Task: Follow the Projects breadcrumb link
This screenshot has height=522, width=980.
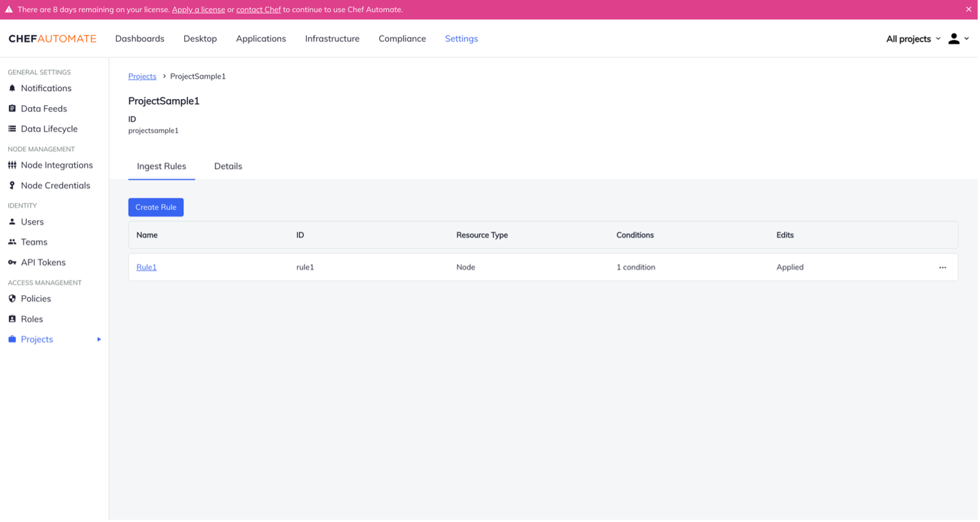Action: point(142,76)
